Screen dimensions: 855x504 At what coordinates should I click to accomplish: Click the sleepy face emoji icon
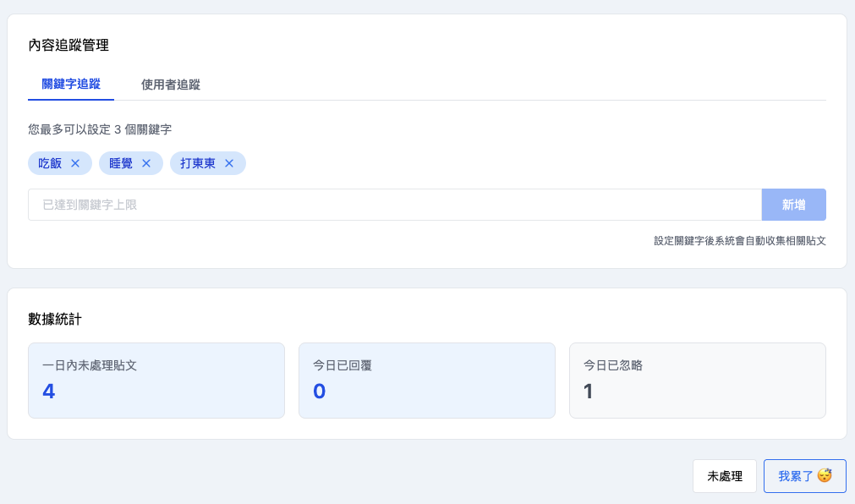(825, 475)
